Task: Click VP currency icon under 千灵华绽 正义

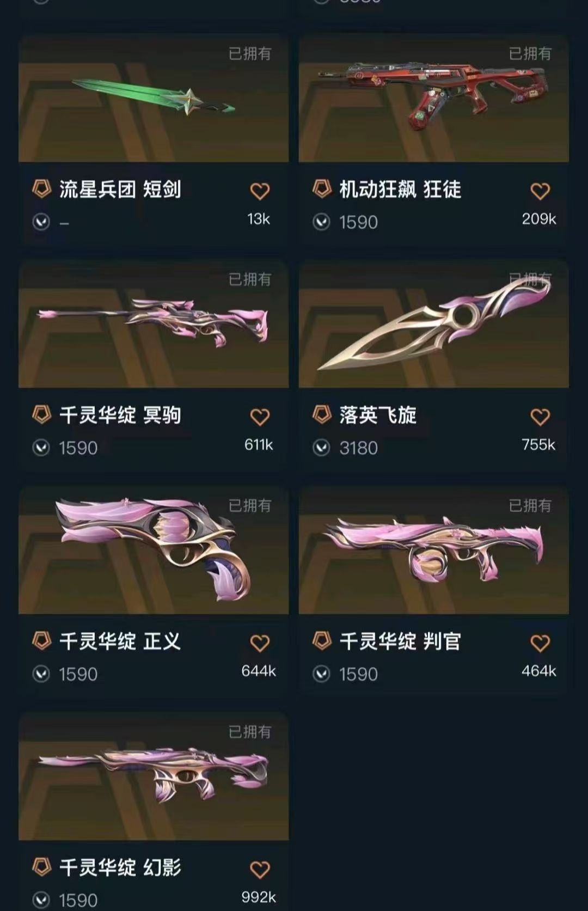Action: (x=41, y=674)
